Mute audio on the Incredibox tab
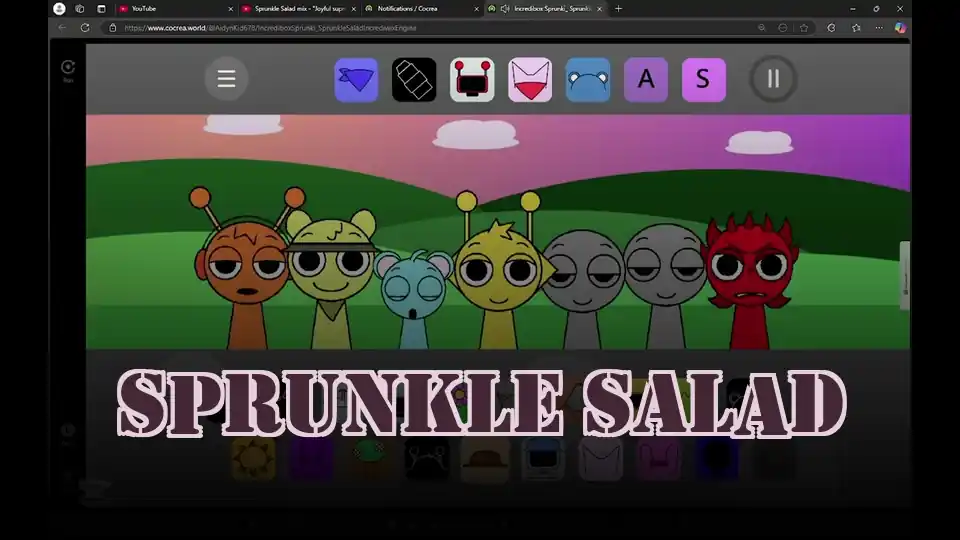This screenshot has height=540, width=960. pyautogui.click(x=505, y=9)
